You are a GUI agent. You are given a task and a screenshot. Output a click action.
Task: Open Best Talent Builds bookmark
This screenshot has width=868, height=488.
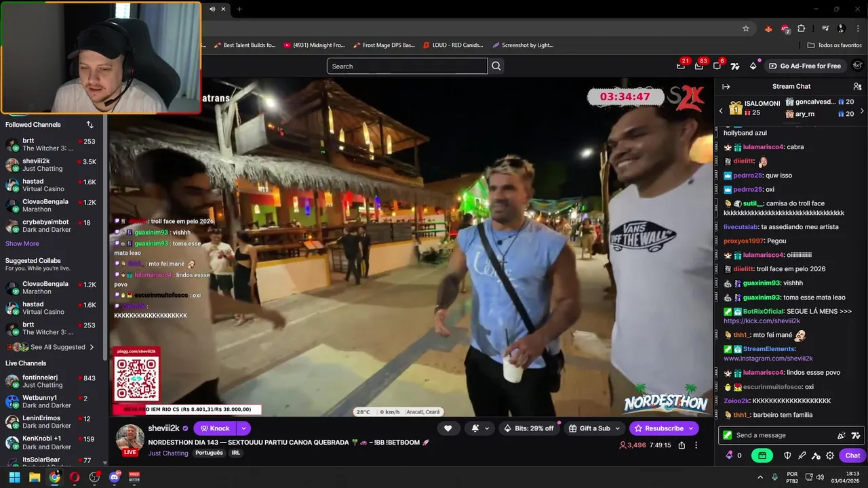point(245,45)
